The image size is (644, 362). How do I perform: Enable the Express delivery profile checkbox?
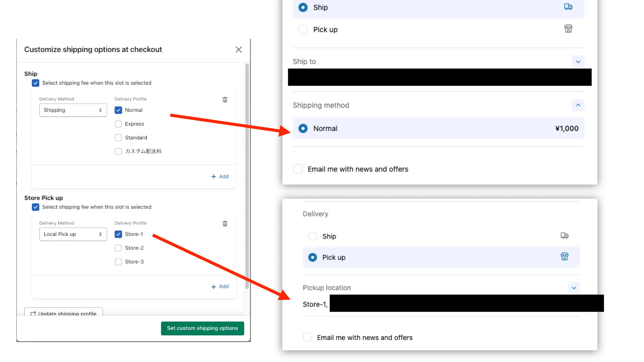click(x=118, y=124)
